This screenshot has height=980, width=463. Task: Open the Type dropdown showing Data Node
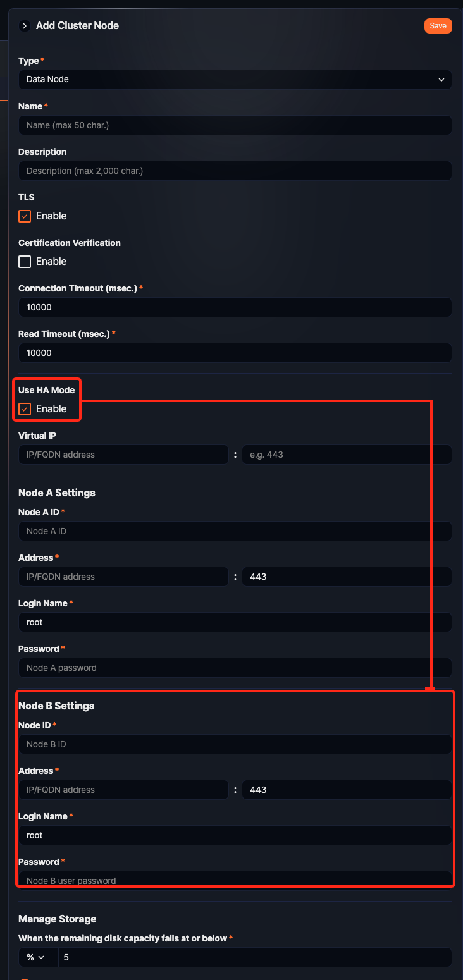pyautogui.click(x=235, y=80)
